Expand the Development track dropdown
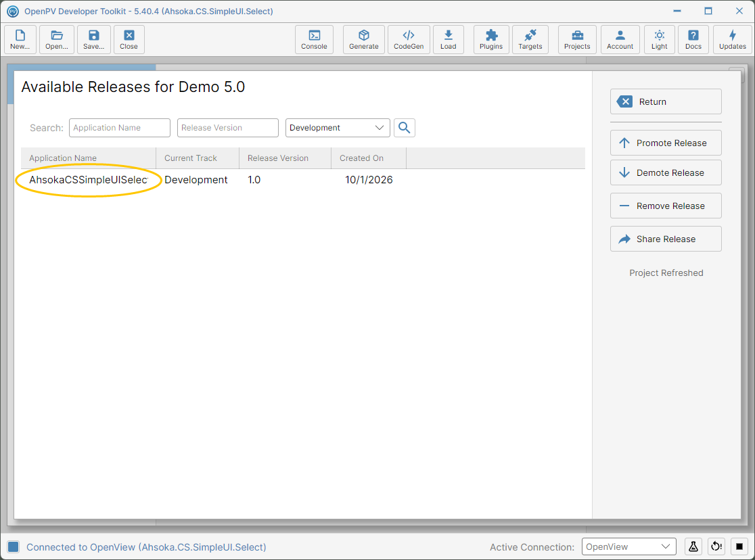 pyautogui.click(x=338, y=128)
